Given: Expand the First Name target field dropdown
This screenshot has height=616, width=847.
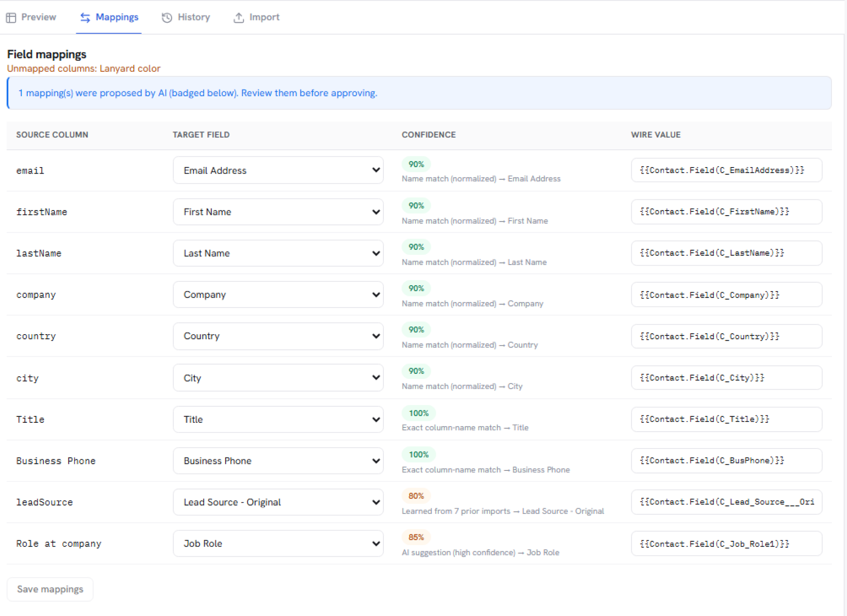Looking at the screenshot, I should point(278,212).
